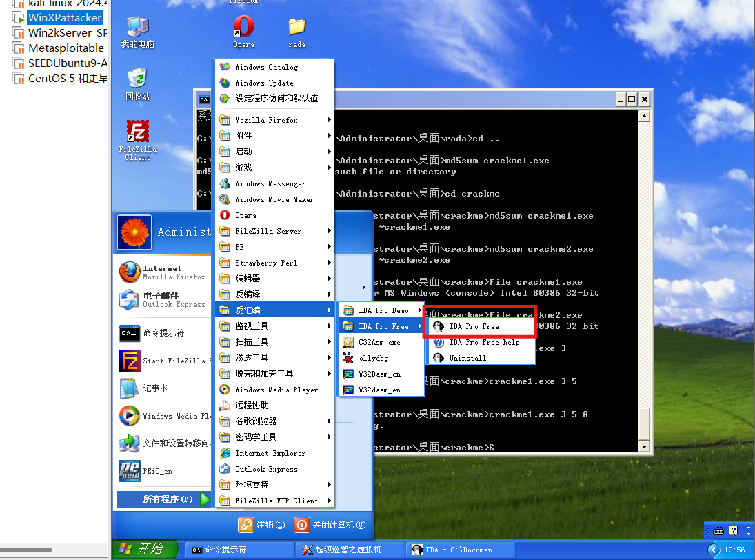This screenshot has height=560, width=755.
Task: Open the rada folder on desktop
Action: coord(296,32)
